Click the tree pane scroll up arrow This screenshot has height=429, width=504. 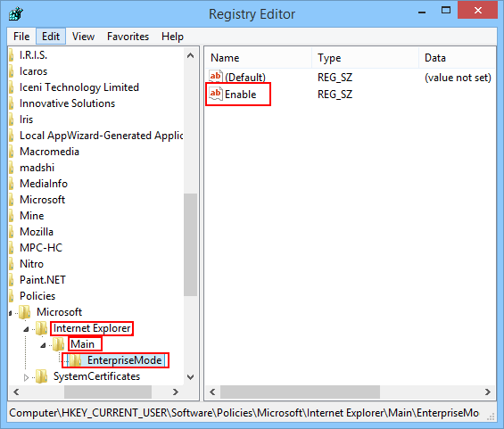(x=190, y=55)
